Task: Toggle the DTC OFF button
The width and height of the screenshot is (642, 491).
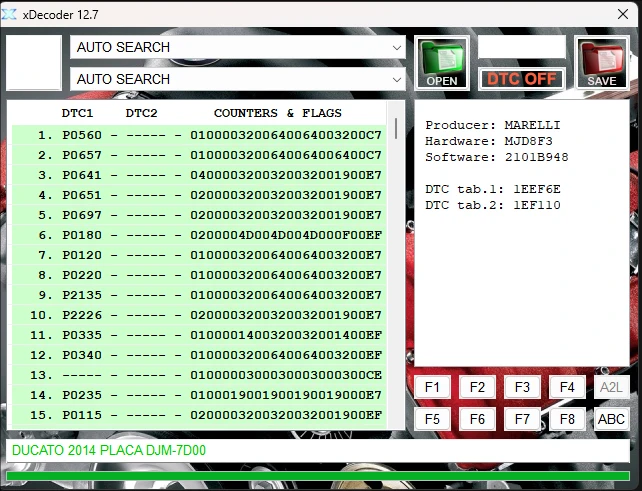Action: pyautogui.click(x=522, y=79)
